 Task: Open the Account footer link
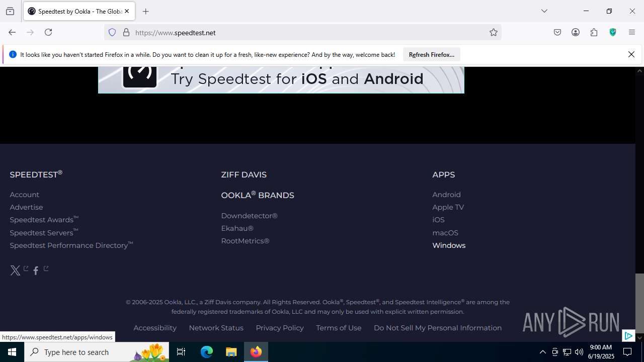point(24,195)
